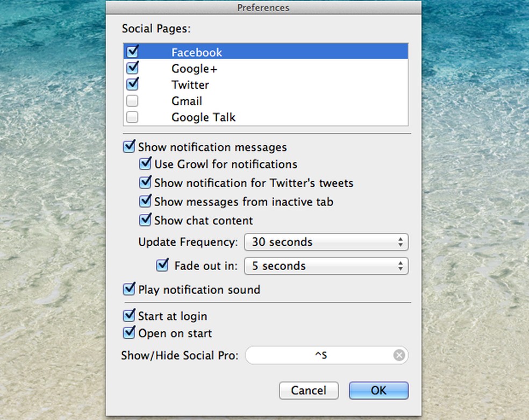Enable the Gmail social page checkbox
Image resolution: width=529 pixels, height=420 pixels.
132,101
